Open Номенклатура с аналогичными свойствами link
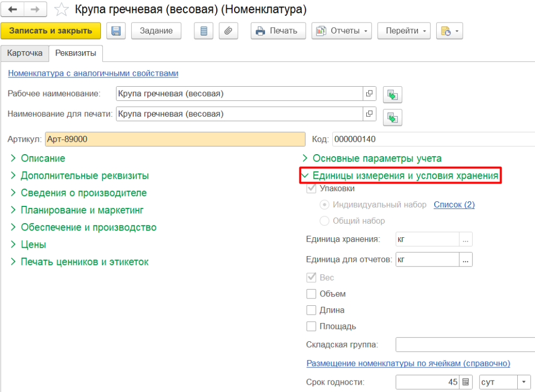535x392 pixels. 93,73
